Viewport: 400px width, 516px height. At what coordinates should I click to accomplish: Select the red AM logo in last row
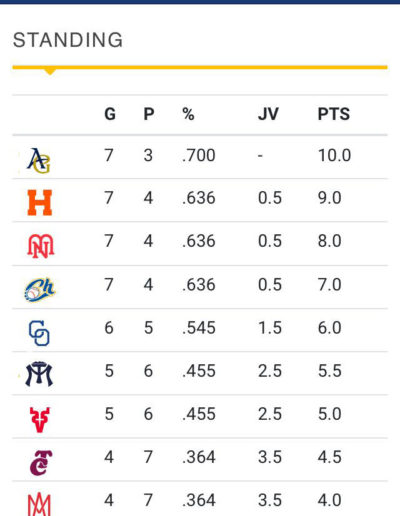click(39, 504)
